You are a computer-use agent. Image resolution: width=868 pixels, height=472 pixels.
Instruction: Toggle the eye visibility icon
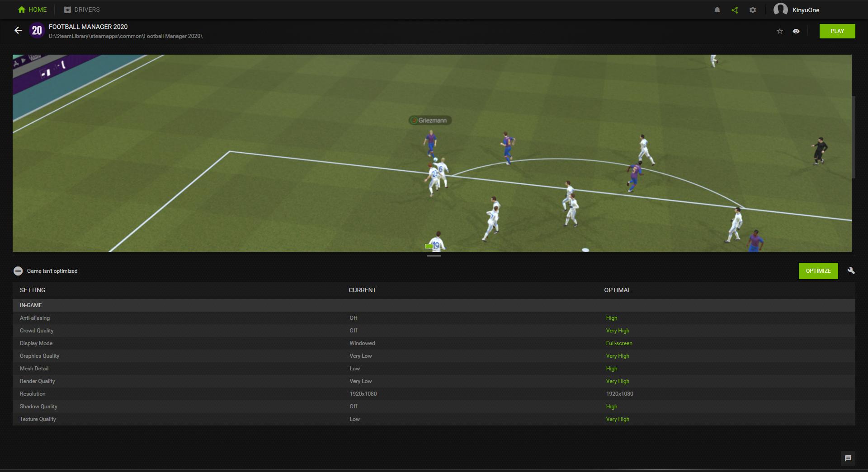click(796, 31)
